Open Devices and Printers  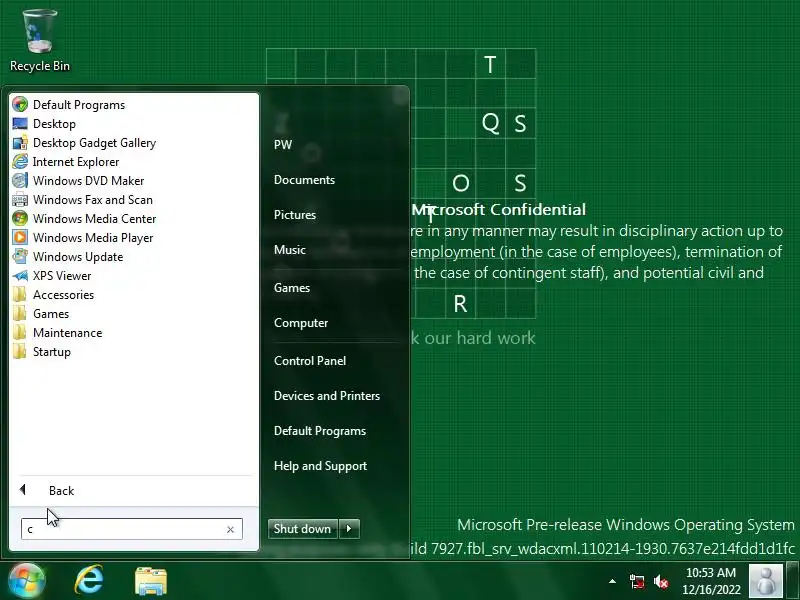click(327, 395)
